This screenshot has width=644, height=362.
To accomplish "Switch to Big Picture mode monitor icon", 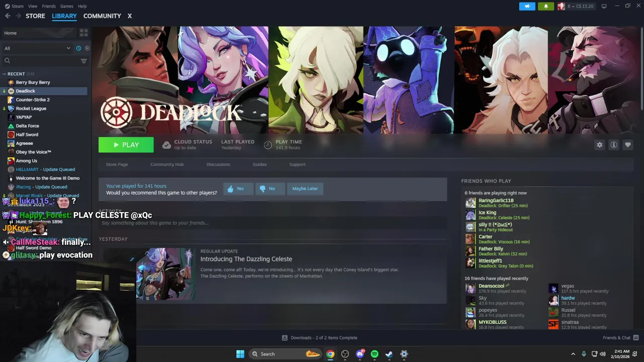I will pos(604,6).
